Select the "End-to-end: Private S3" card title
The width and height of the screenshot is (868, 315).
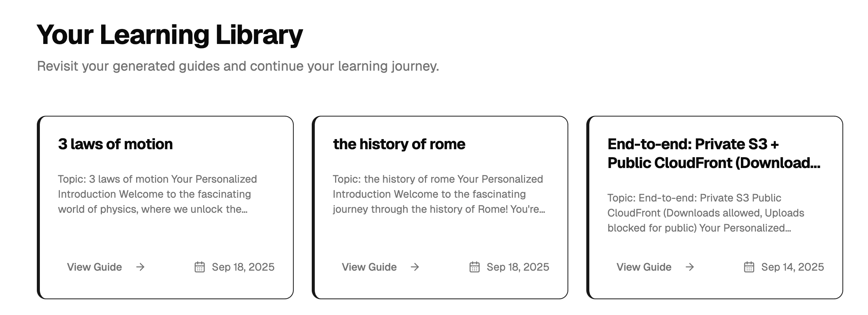click(x=713, y=153)
